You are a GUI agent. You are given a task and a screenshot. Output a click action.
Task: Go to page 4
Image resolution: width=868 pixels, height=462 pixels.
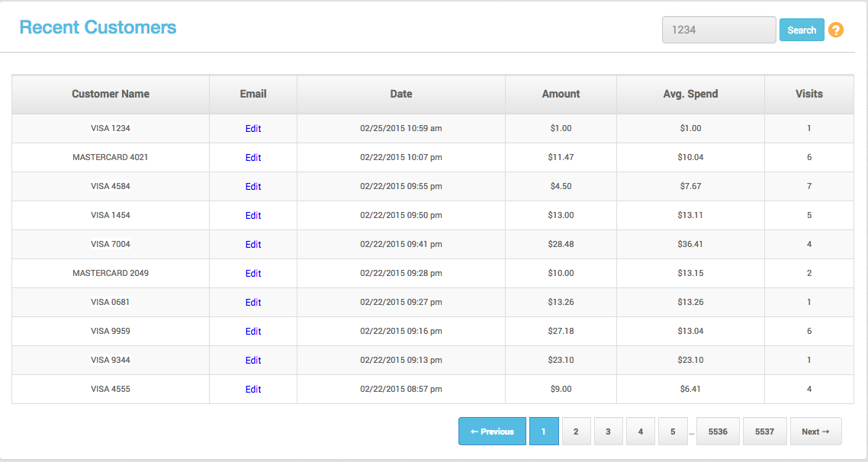[641, 432]
